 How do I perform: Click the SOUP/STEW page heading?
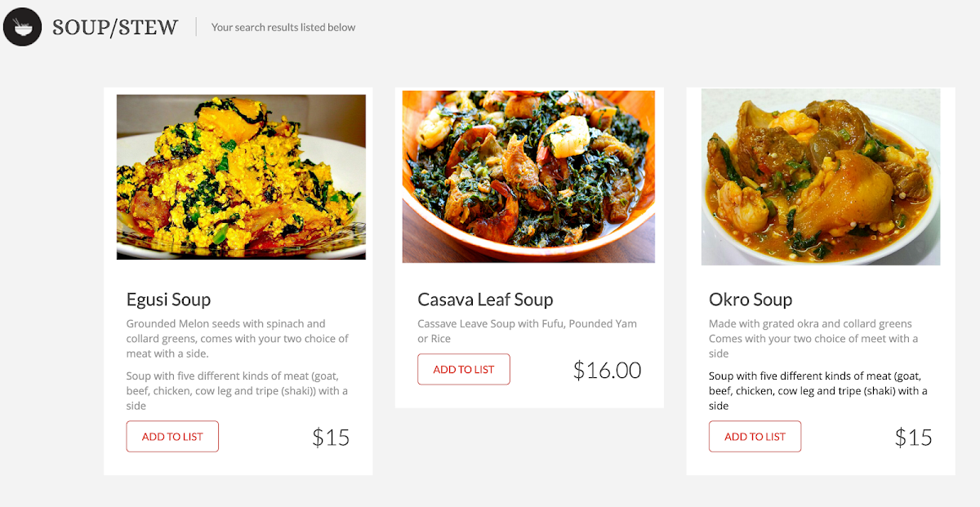coord(115,27)
